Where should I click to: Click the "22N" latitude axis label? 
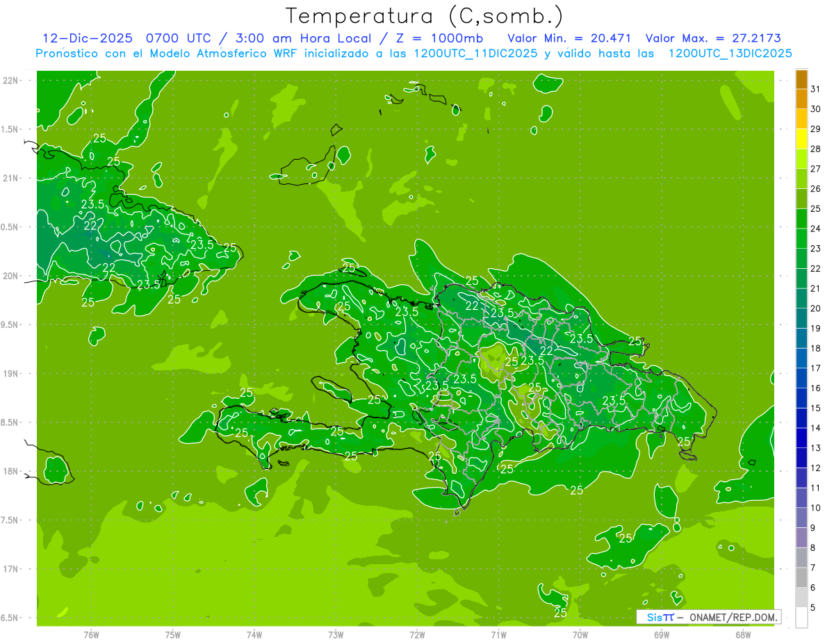pos(11,81)
